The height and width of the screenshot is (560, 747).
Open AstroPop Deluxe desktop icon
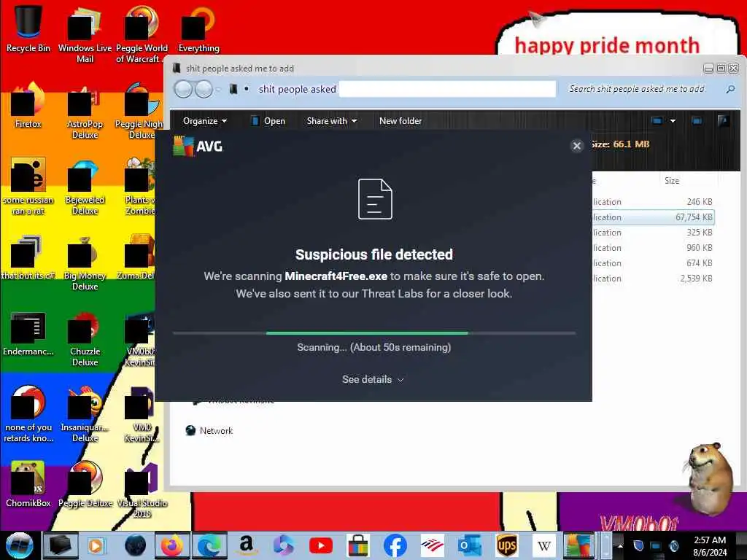[85, 111]
